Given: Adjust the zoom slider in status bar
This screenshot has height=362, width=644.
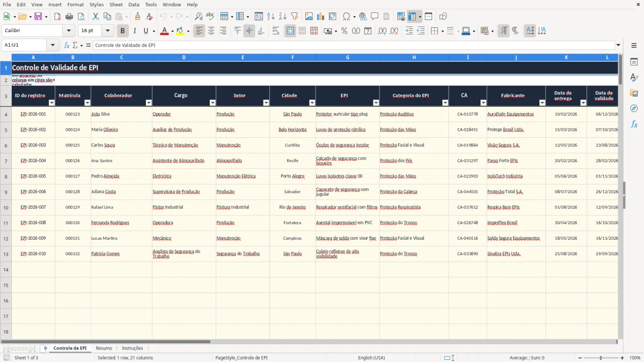Looking at the screenshot, I should pyautogui.click(x=601, y=358).
